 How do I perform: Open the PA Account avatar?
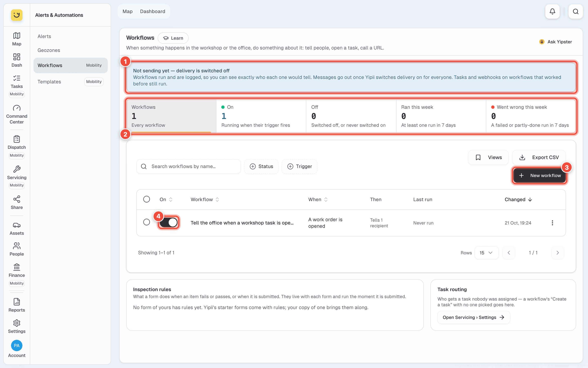pos(17,346)
